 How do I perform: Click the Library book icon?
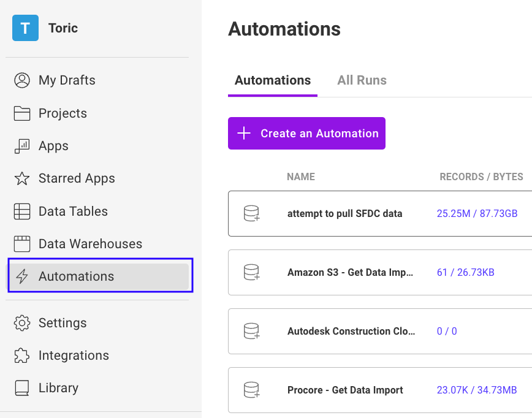(x=22, y=388)
